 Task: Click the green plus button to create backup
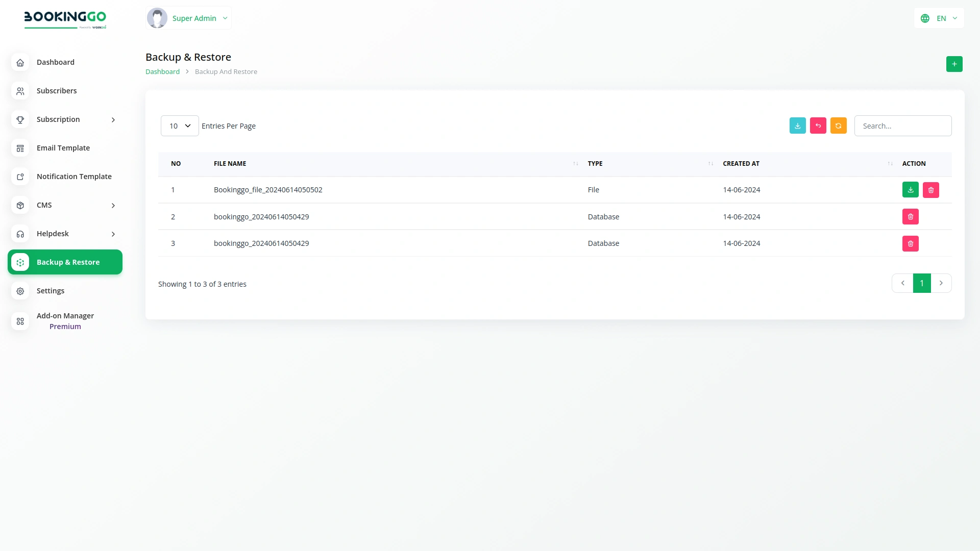954,64
